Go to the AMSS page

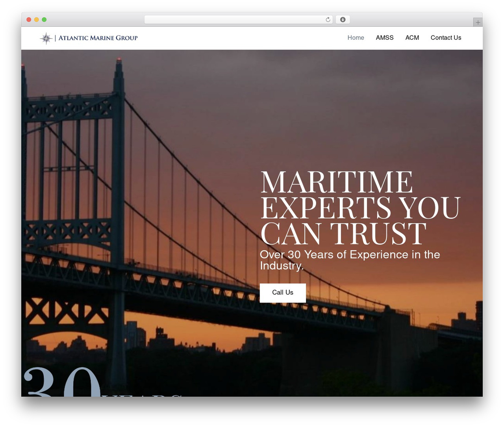coord(385,38)
